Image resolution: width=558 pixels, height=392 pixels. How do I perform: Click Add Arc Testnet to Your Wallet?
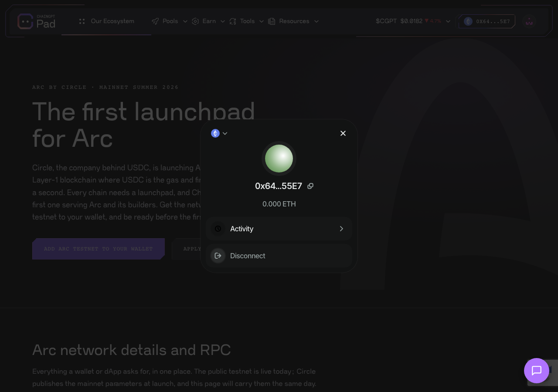[x=99, y=249]
